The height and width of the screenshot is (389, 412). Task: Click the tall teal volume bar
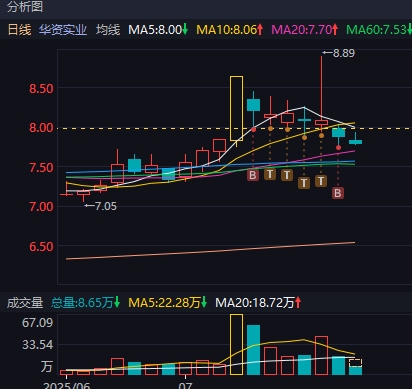point(253,350)
